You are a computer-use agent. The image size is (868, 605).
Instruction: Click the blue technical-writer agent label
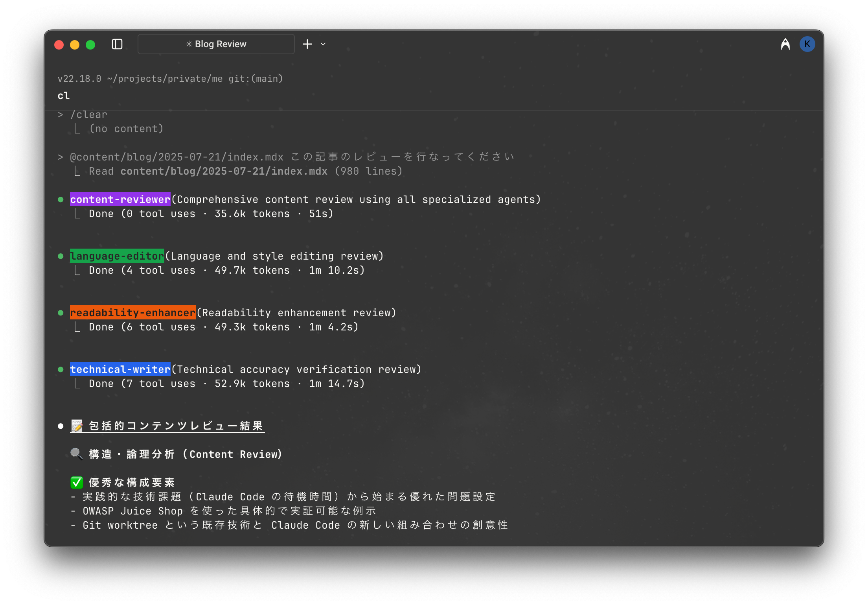[120, 369]
